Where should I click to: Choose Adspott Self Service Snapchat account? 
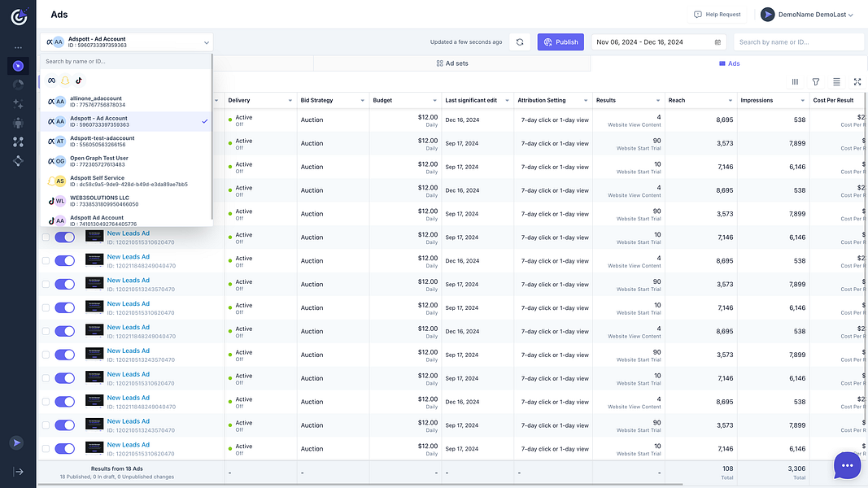tap(125, 181)
